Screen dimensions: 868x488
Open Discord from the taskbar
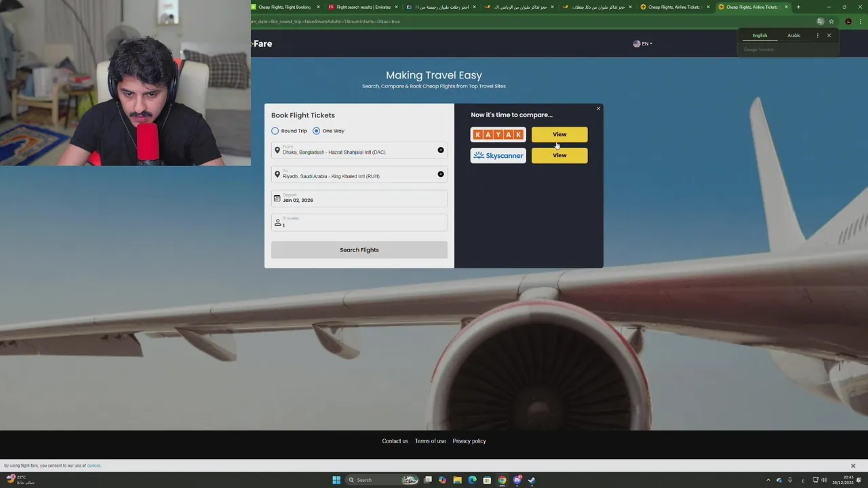point(517,480)
